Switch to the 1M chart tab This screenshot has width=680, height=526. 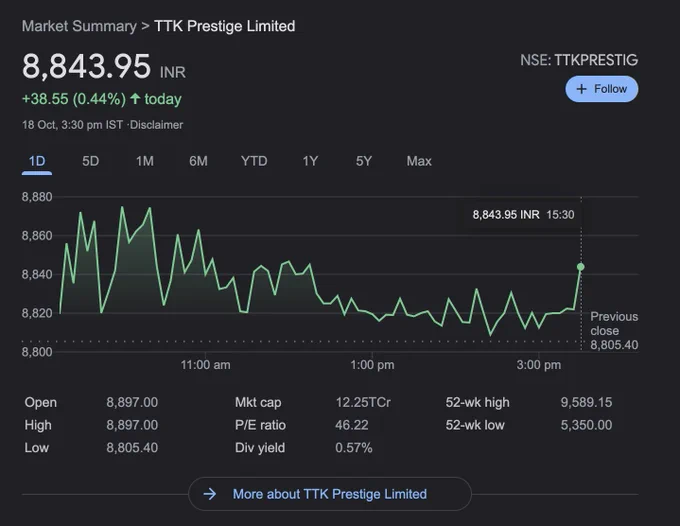click(145, 161)
